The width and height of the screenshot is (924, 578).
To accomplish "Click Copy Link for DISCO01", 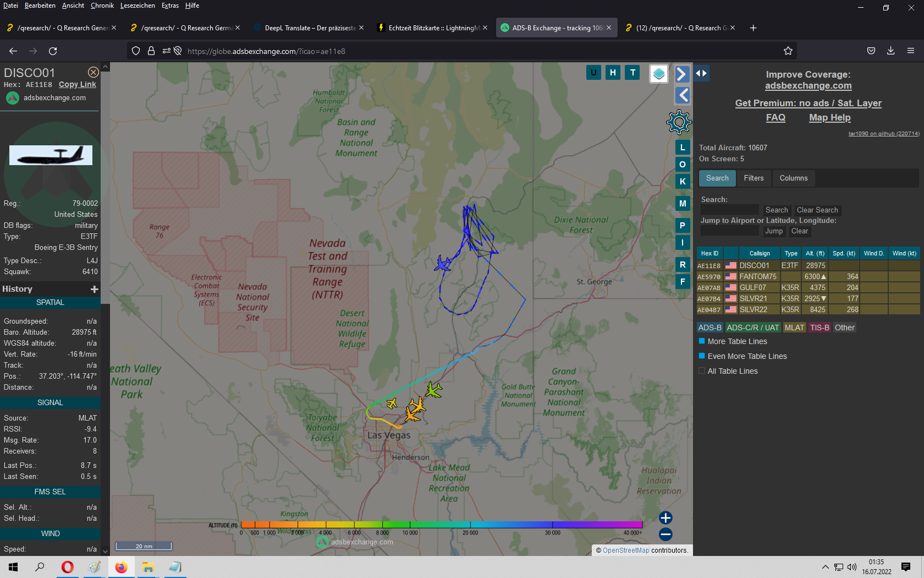I will tap(78, 84).
